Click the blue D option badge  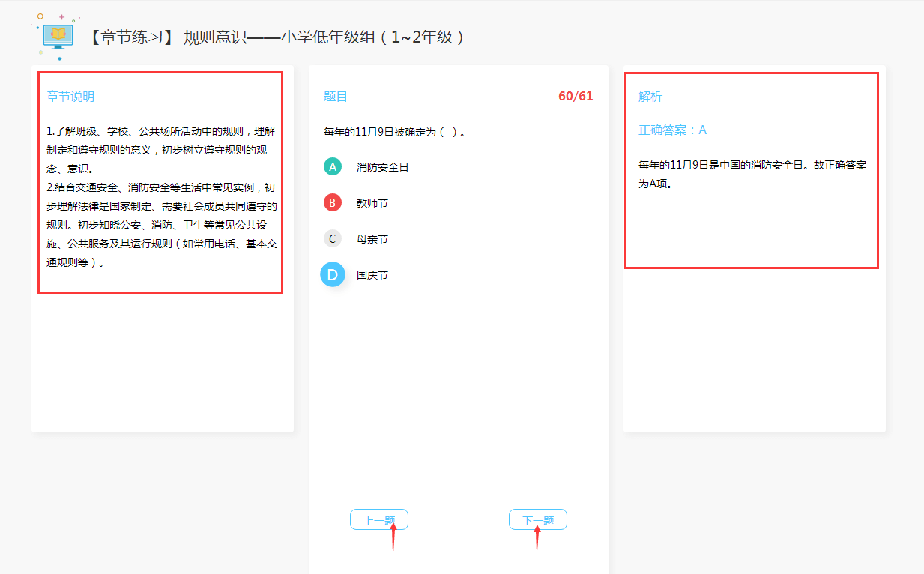(x=332, y=274)
